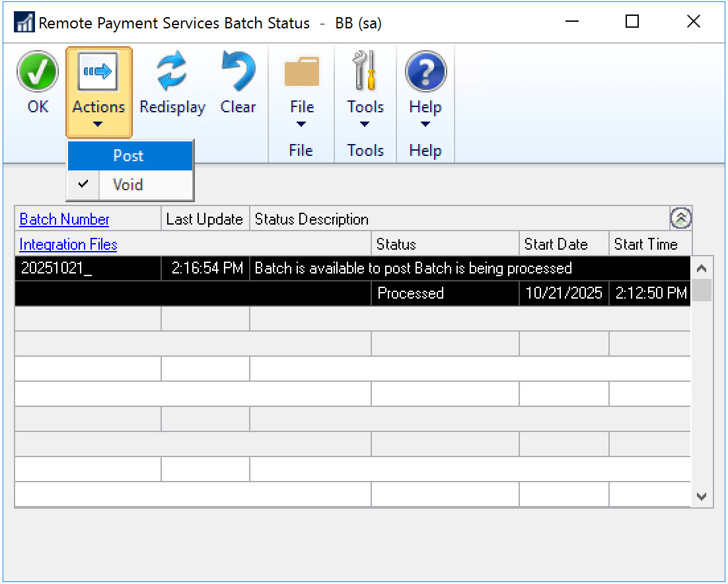Open the File dropdown arrow
Viewport: 728px width, 584px height.
pos(301,124)
